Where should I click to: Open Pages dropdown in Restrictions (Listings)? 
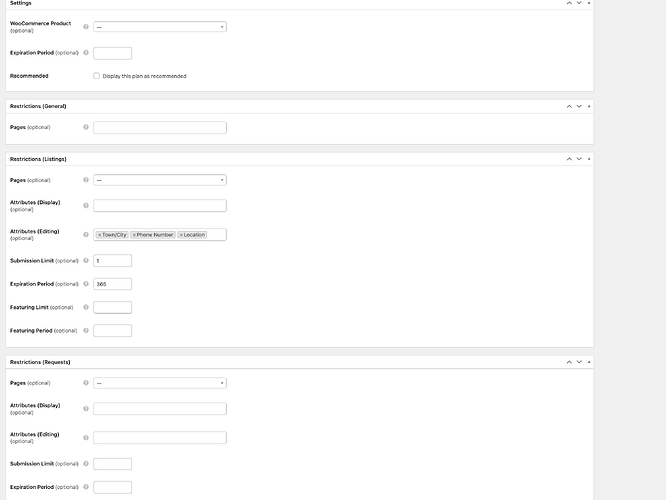pyautogui.click(x=160, y=180)
